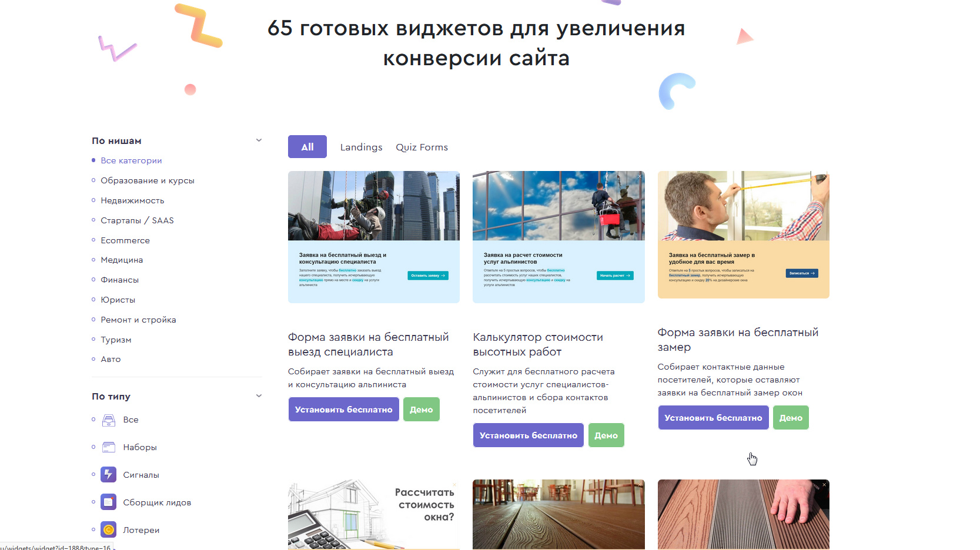Choose the 'Туризм' category filter
This screenshot has width=980, height=550.
pos(116,340)
